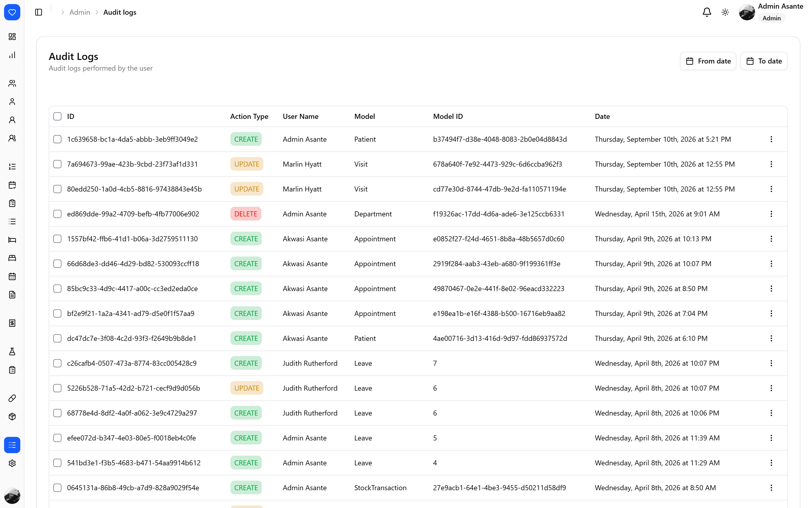
Task: Open the double bed sidebar icon
Action: (x=12, y=258)
